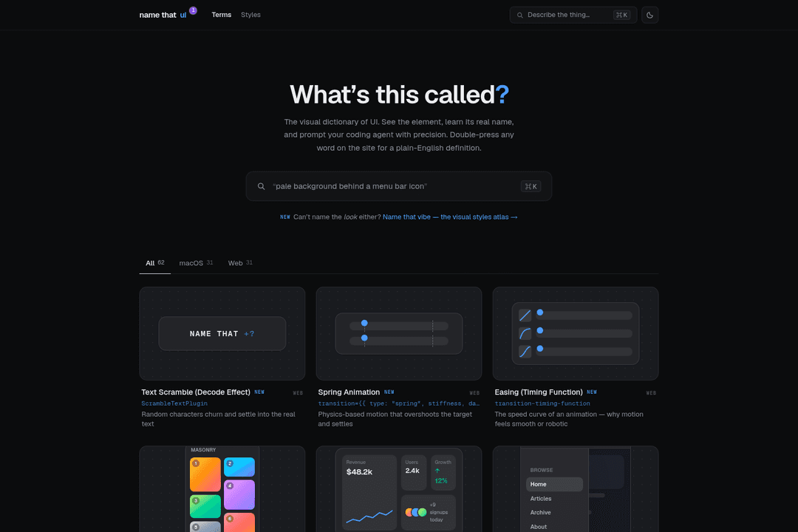Click the NAME THAT scramble preview button

click(x=222, y=333)
